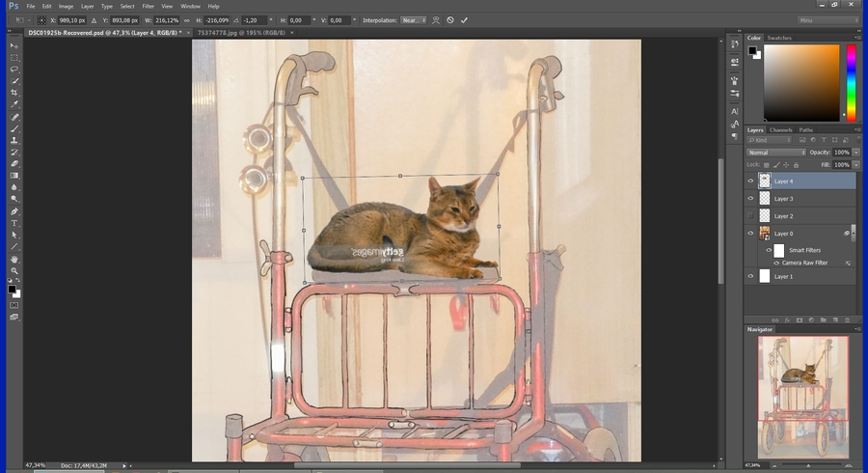Click the create new layer icon
Screen dimensions: 868x473
[835, 320]
